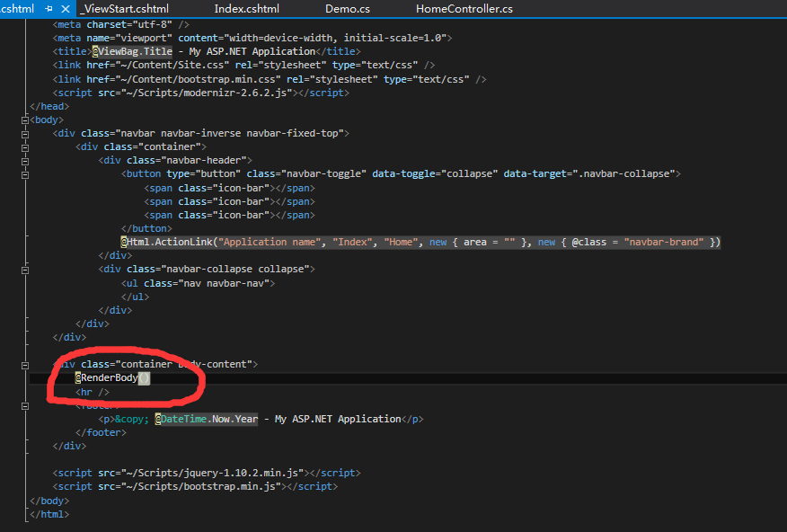Click the closing </button> tag
Viewport: 787px width, 532px height.
(146, 228)
